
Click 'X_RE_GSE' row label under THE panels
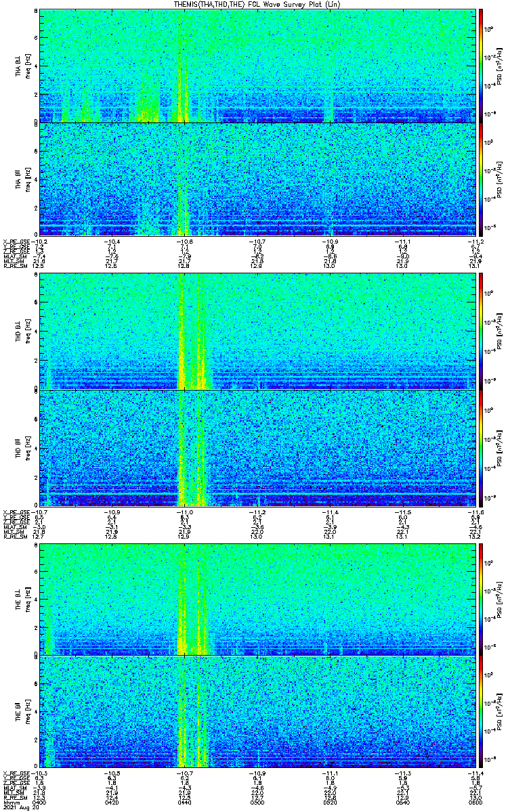pos(15,774)
